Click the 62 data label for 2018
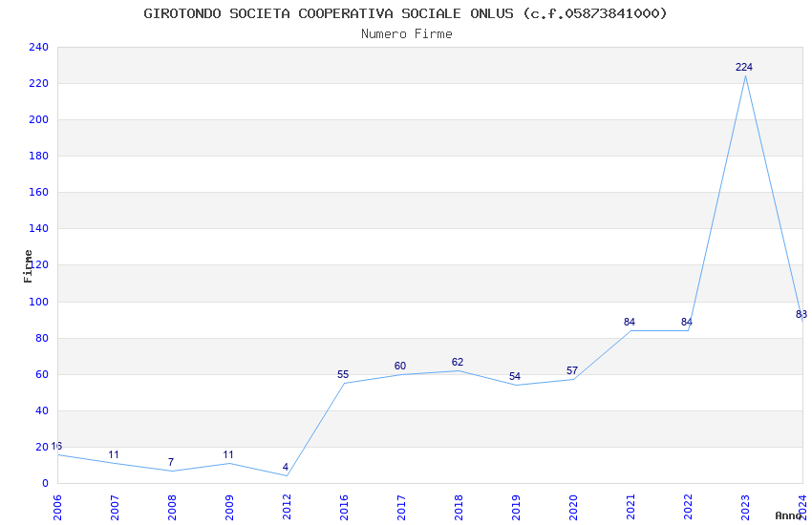 458,362
